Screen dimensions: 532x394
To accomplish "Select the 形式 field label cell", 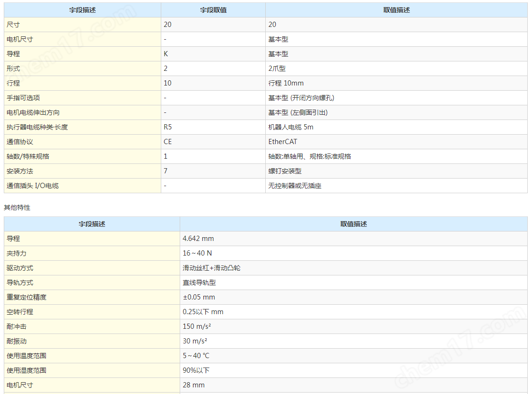I will 13,69.
